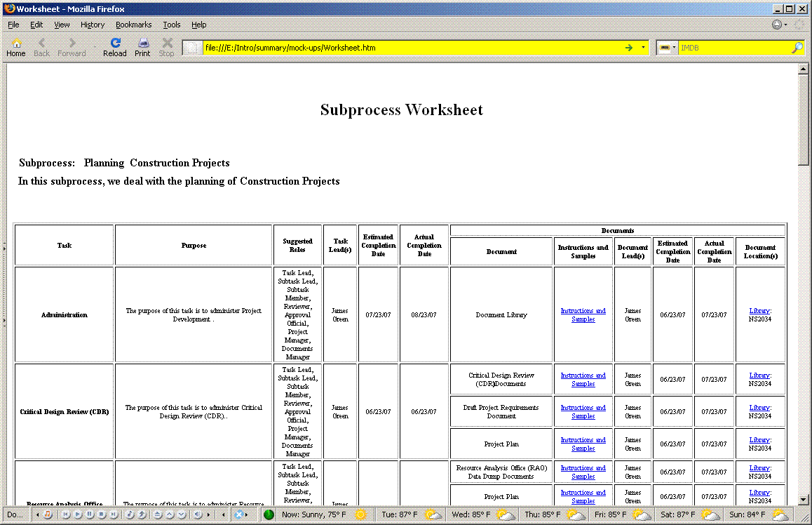812x525 pixels.
Task: Go to the Home page
Action: pos(15,47)
